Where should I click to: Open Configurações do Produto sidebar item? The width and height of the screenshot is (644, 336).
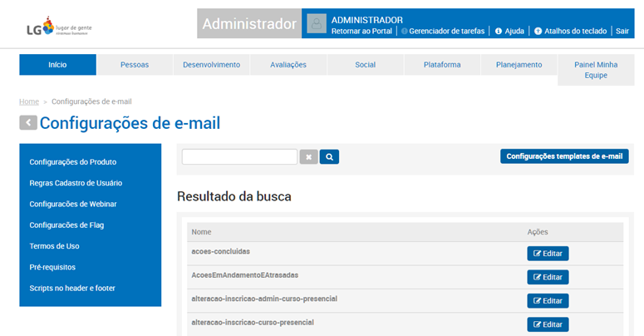point(72,162)
